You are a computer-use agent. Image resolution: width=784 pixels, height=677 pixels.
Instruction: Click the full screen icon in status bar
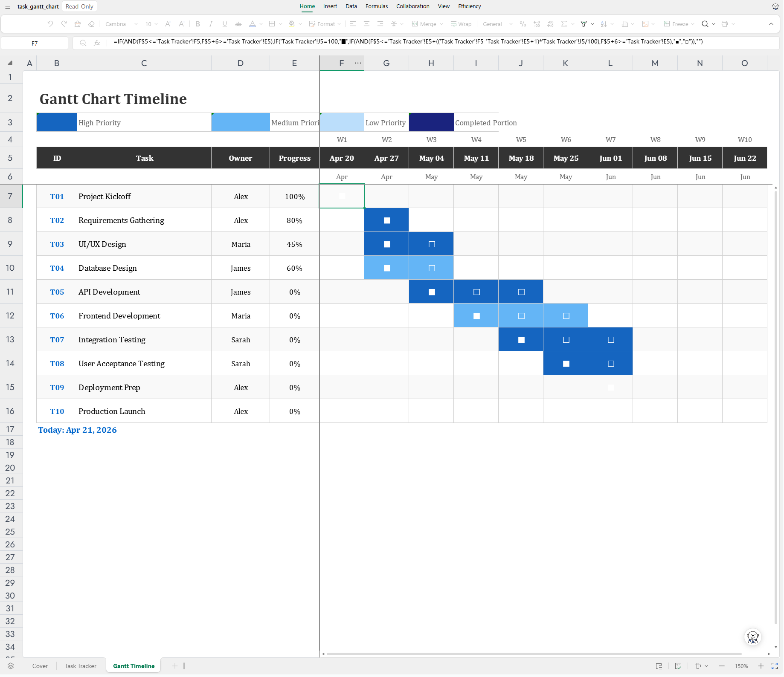click(775, 666)
